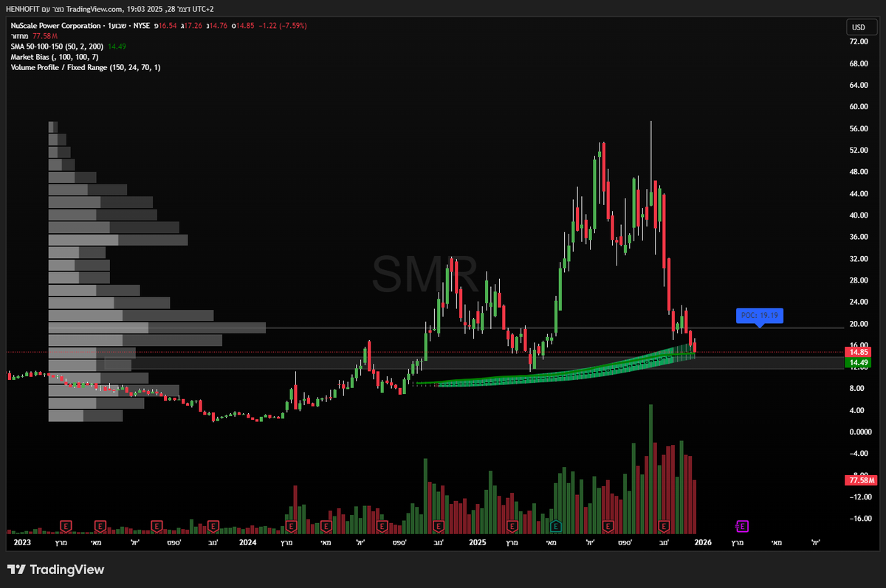The image size is (886, 588).
Task: Click the 2026 label on time axis
Action: pyautogui.click(x=703, y=542)
